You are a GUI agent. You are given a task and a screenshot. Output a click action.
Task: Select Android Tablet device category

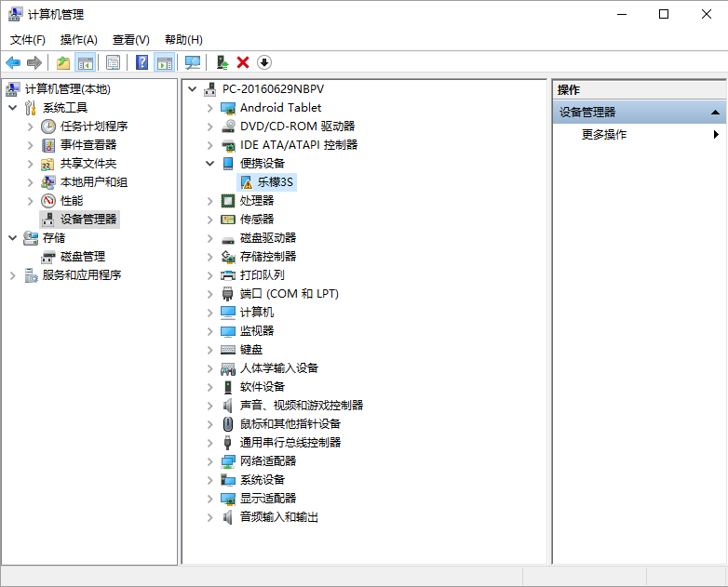pos(280,108)
